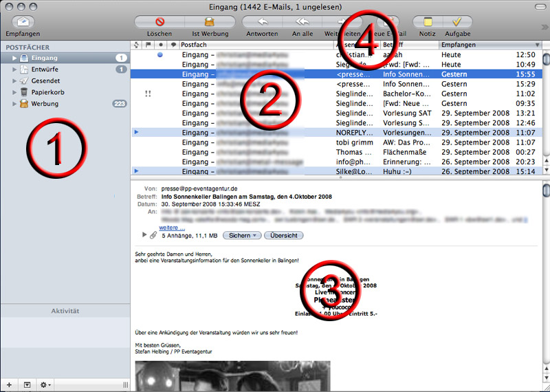Open the Papierkorb trash mailbox
The image size is (550, 392).
coord(47,92)
